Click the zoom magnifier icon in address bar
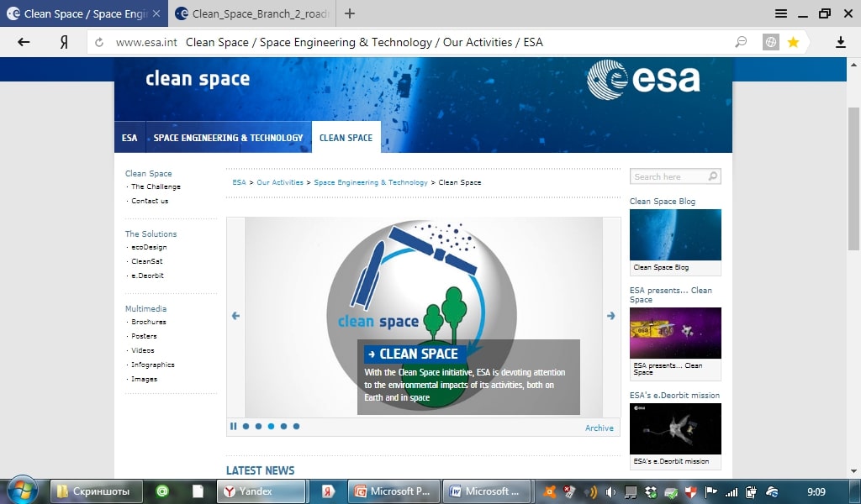 coord(742,42)
